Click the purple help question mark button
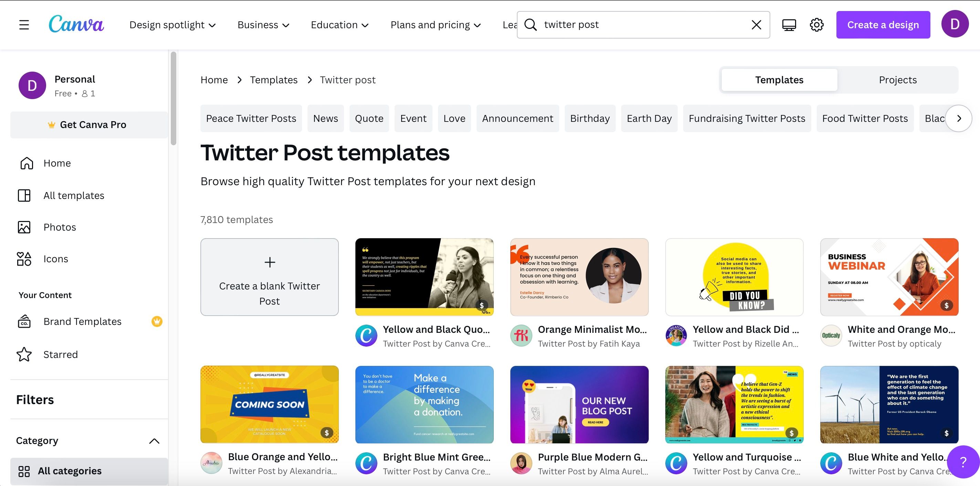 click(963, 462)
